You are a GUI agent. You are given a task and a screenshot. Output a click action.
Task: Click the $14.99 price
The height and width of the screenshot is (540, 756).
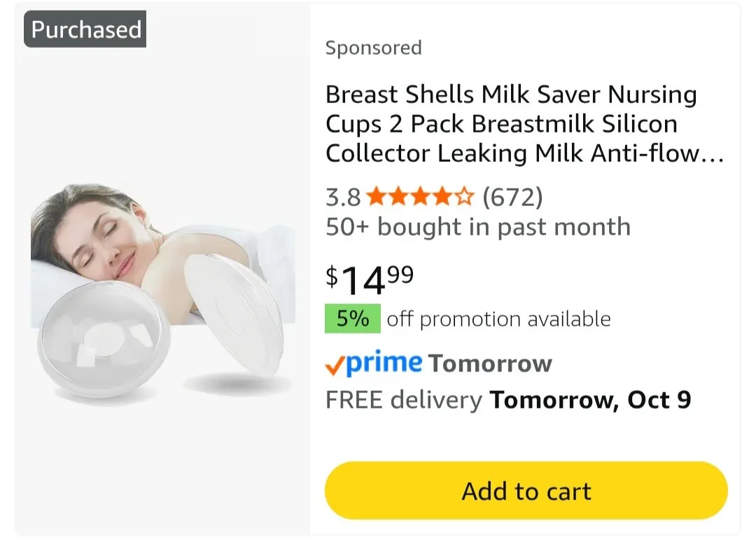[370, 279]
